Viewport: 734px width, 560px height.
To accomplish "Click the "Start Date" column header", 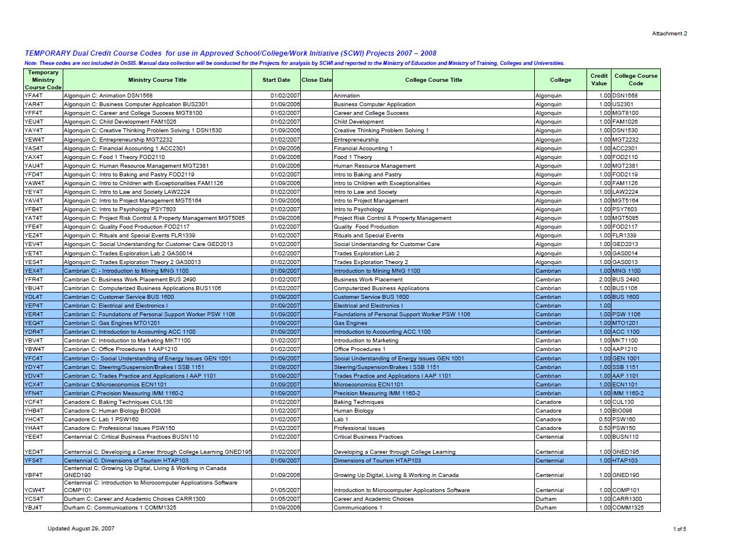I will 276,80.
